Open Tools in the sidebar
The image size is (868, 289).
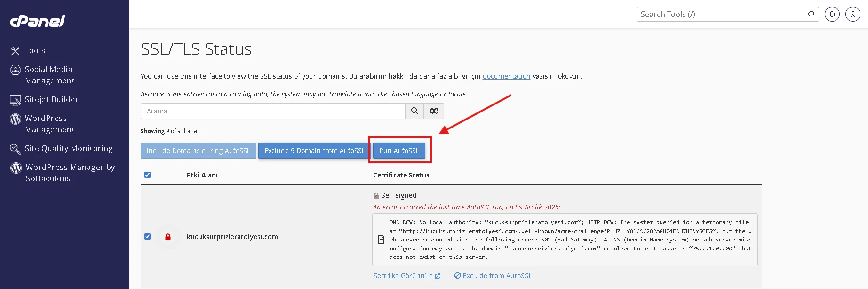[x=35, y=50]
